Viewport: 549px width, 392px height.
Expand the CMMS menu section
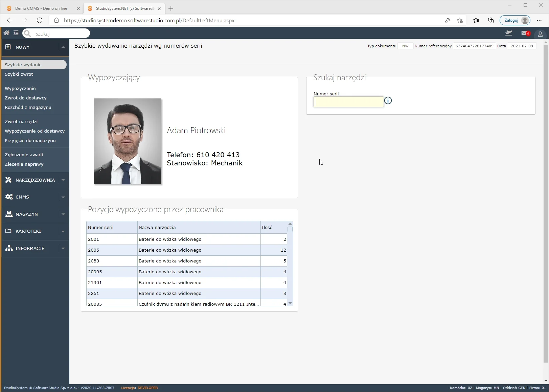(63, 197)
